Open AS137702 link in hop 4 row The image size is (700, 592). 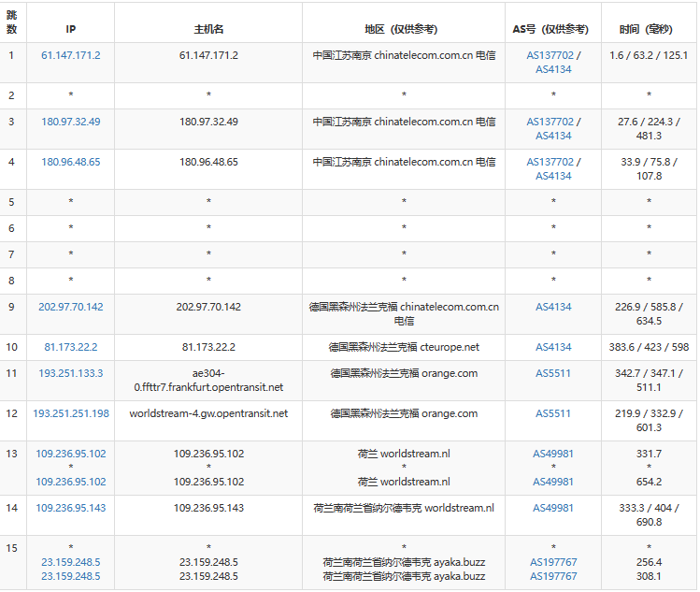click(x=550, y=162)
